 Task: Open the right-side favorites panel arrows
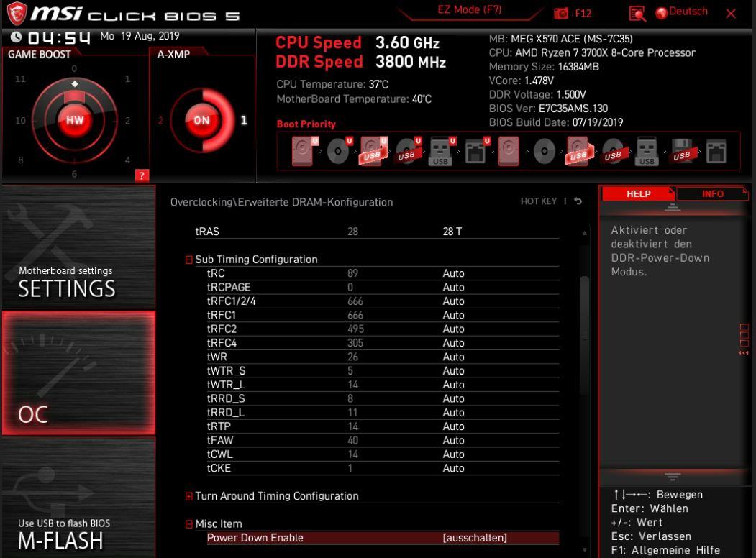[744, 353]
